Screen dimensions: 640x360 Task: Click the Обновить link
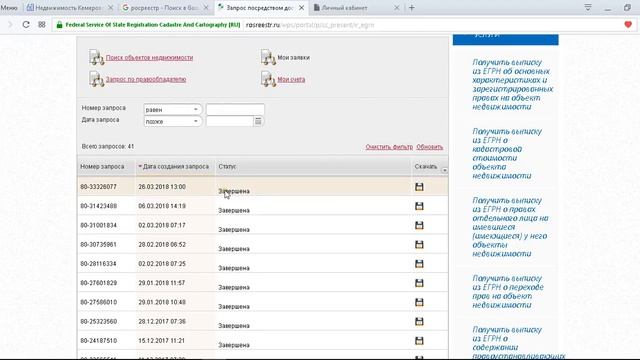[x=429, y=147]
